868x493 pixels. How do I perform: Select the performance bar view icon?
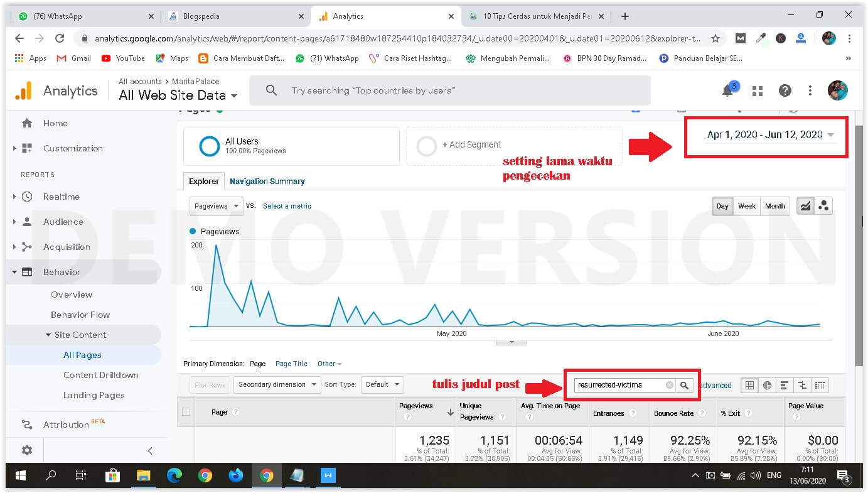(785, 385)
